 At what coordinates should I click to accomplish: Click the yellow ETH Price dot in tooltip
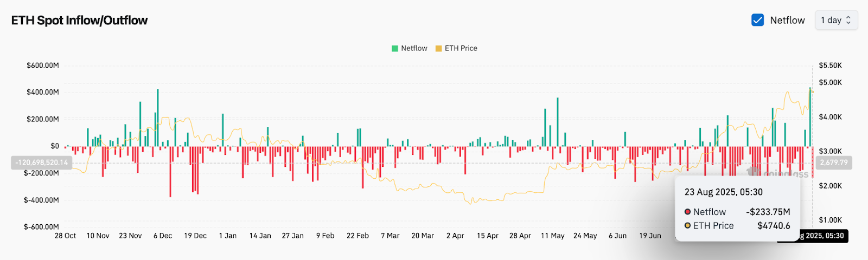pyautogui.click(x=687, y=225)
